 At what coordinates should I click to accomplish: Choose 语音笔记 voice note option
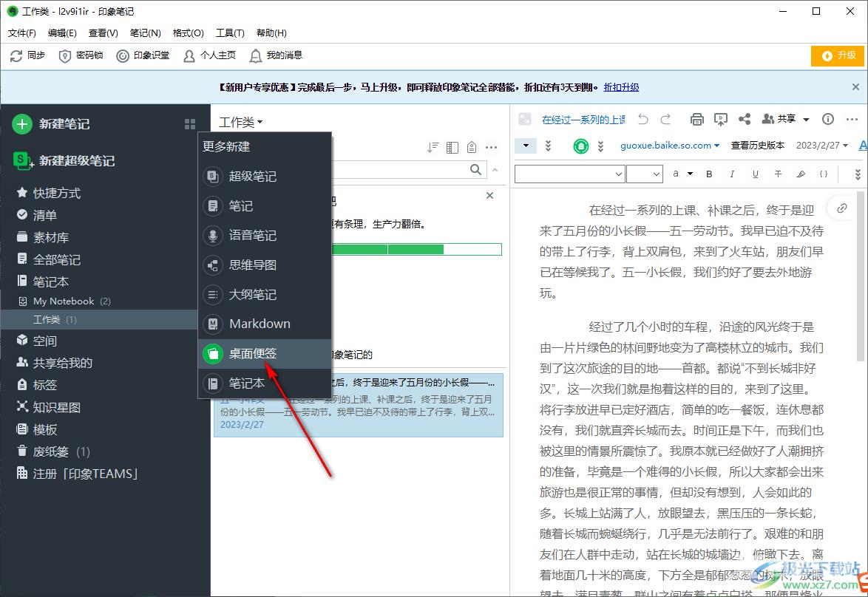(x=265, y=235)
